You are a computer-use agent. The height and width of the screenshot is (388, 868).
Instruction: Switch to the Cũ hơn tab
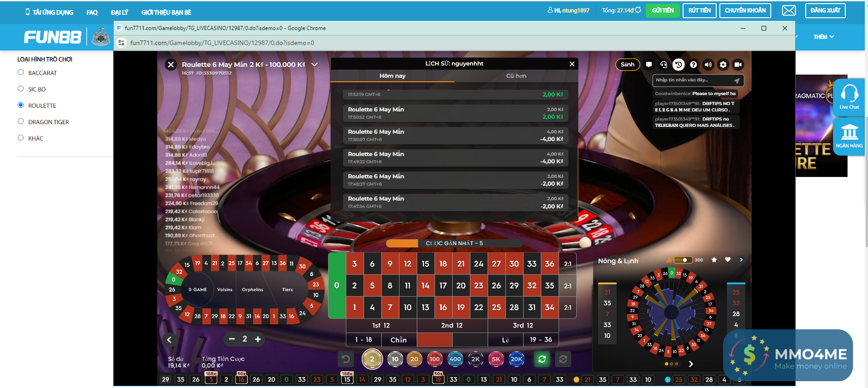(516, 76)
